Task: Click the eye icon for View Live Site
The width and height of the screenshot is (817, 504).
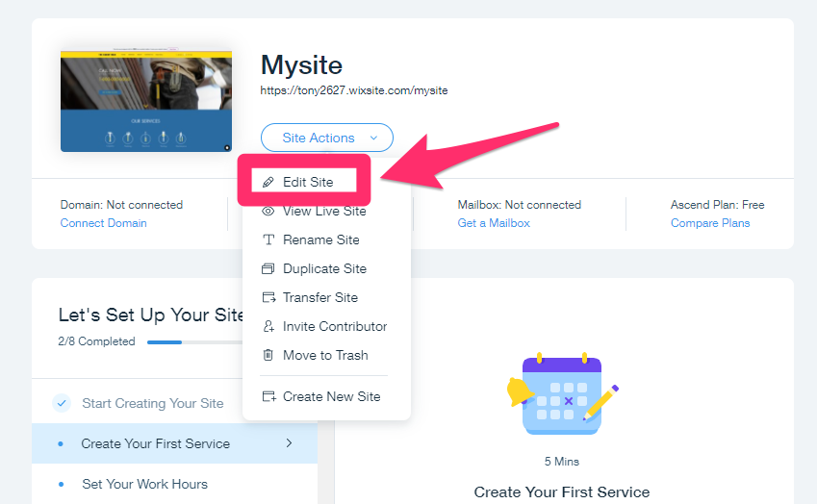Action: tap(268, 211)
